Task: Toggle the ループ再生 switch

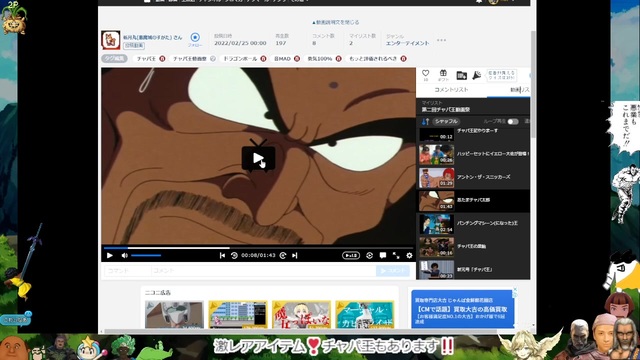Action: (x=513, y=122)
